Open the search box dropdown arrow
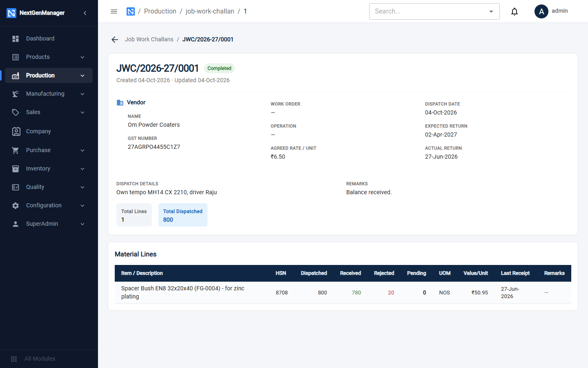The height and width of the screenshot is (368, 588). point(491,11)
